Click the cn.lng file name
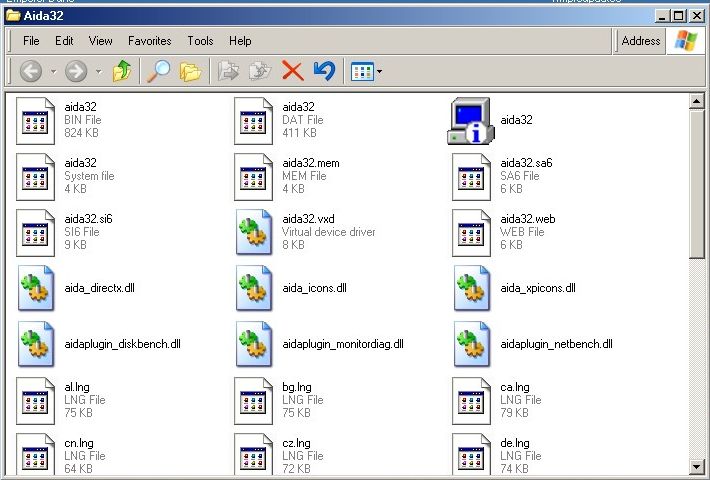The width and height of the screenshot is (710, 480). 79,443
